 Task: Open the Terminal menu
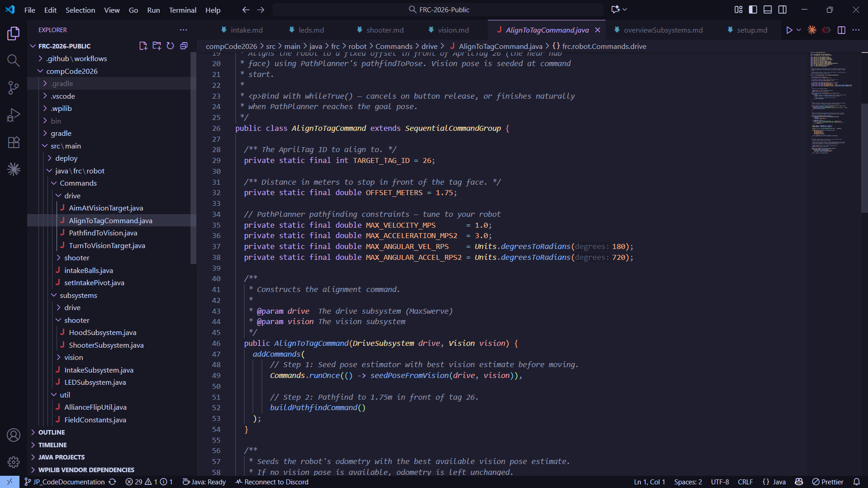tap(182, 10)
